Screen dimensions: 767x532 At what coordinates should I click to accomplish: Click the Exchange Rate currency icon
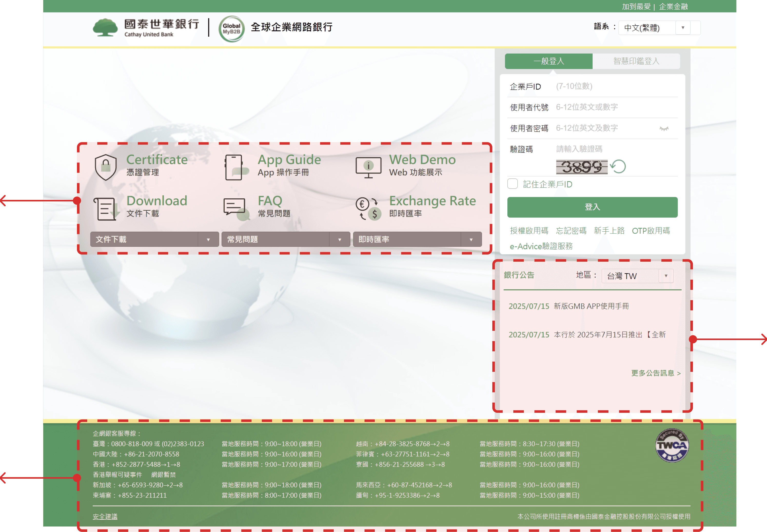coord(368,209)
